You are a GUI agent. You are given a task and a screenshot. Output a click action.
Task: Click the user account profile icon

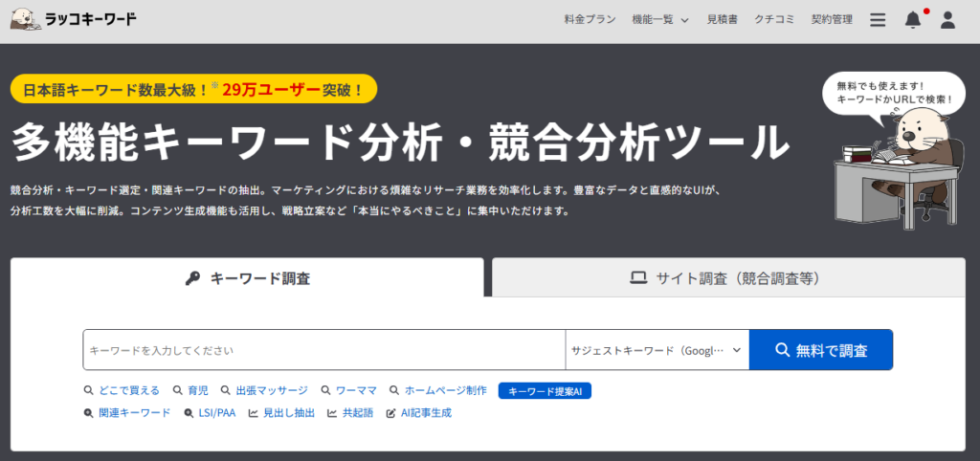pyautogui.click(x=947, y=20)
